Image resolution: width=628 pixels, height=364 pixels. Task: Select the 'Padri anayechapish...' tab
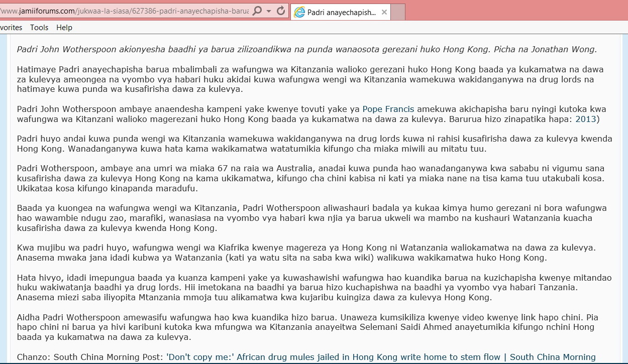(x=341, y=13)
